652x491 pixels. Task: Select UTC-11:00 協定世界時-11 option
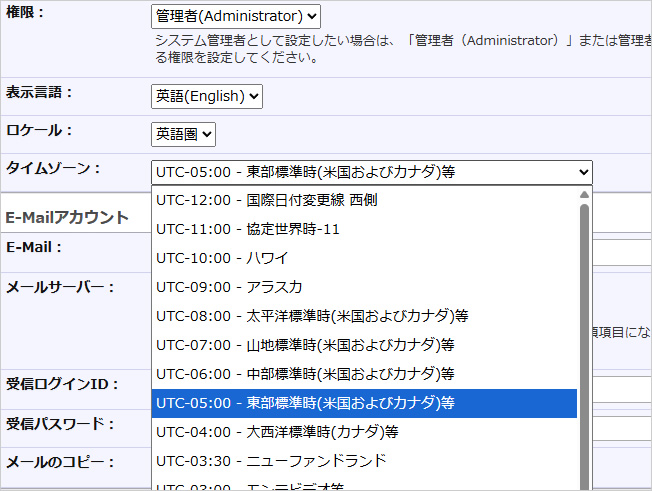364,229
